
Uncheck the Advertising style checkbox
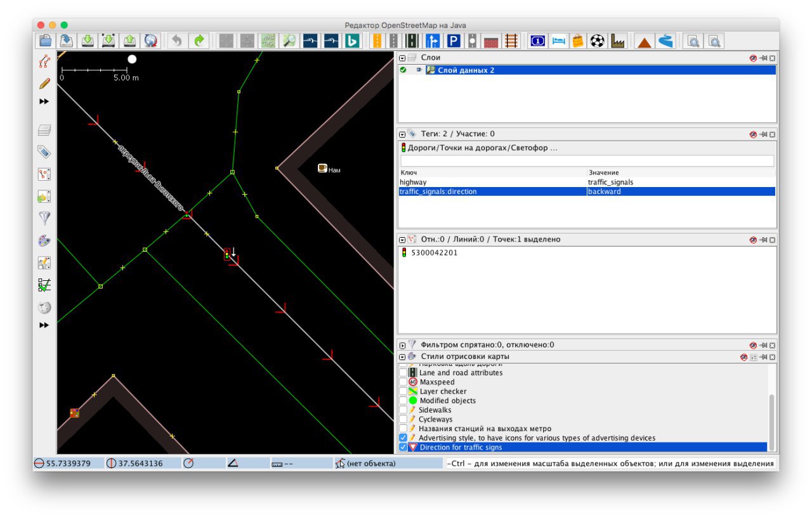tap(403, 438)
